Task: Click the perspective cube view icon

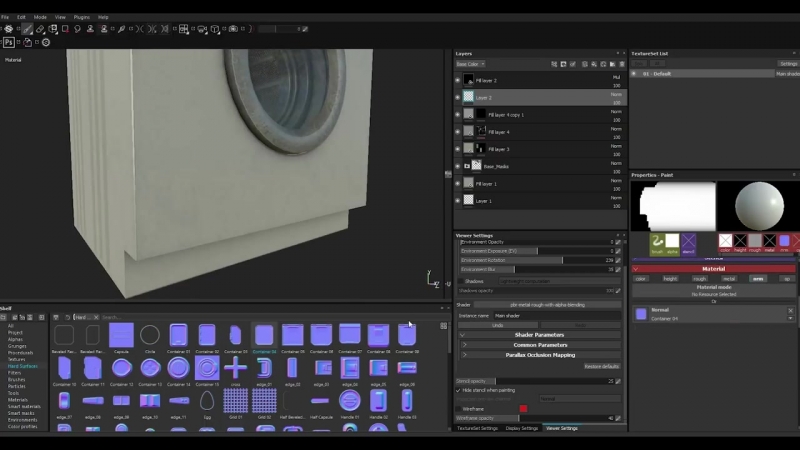Action: coord(215,29)
